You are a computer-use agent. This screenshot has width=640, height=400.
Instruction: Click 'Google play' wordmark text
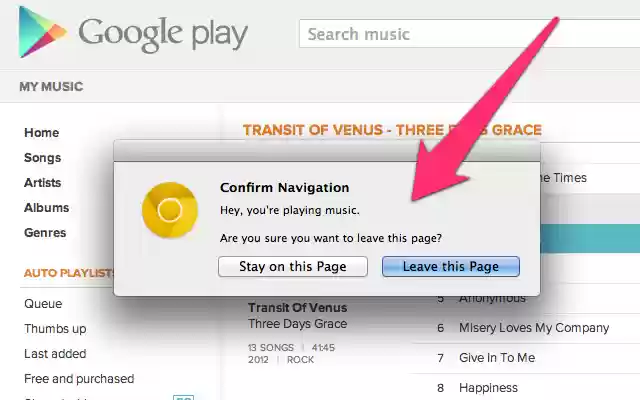pos(163,34)
